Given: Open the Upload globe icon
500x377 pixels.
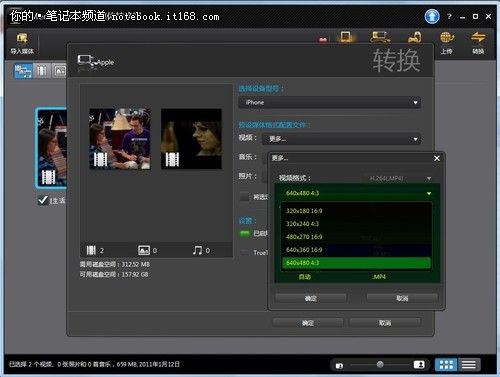Looking at the screenshot, I should point(447,38).
